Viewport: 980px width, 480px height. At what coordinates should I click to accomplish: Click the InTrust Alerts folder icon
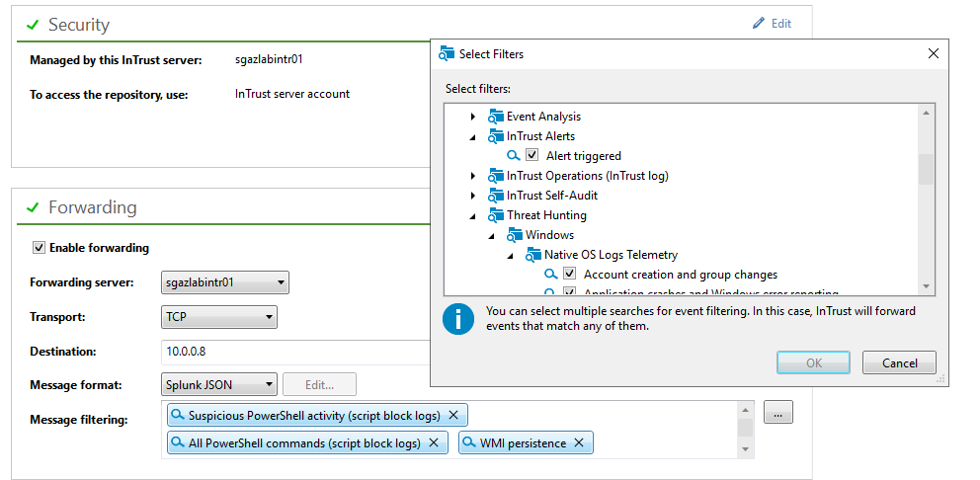click(x=496, y=136)
